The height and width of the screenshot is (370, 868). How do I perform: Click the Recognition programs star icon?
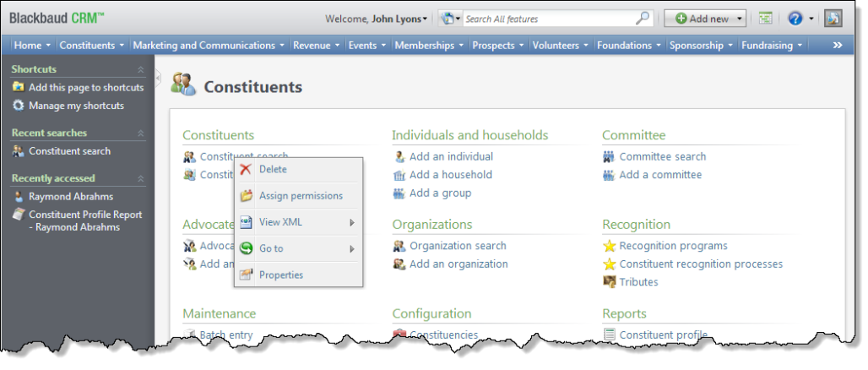click(x=609, y=246)
